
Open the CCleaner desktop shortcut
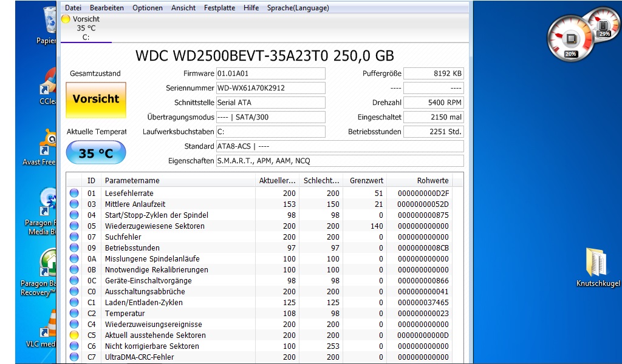49,86
